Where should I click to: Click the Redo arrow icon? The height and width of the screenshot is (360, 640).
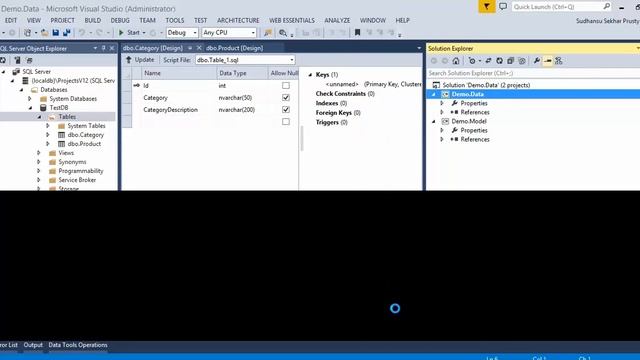[99, 33]
